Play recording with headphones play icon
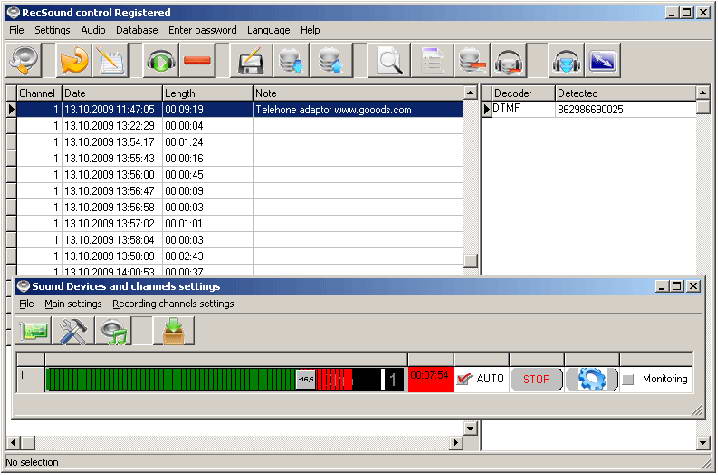Image resolution: width=718 pixels, height=475 pixels. point(161,60)
